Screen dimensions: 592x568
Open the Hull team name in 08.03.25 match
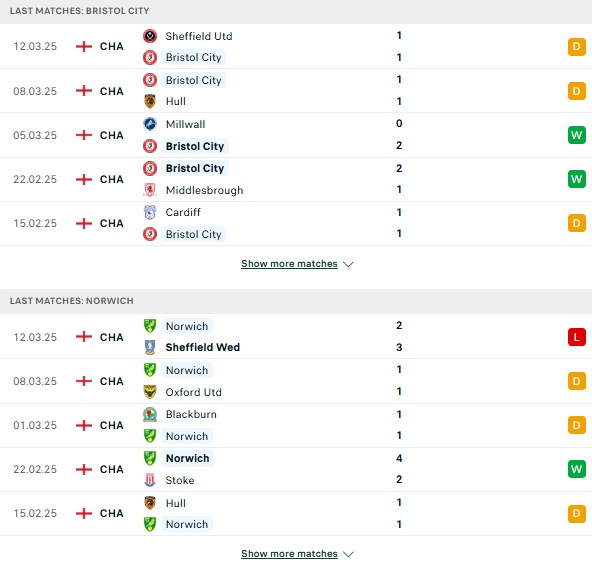click(176, 101)
